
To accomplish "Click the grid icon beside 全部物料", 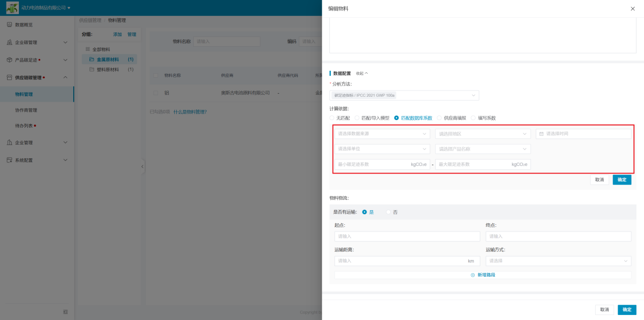I will 87,49.
